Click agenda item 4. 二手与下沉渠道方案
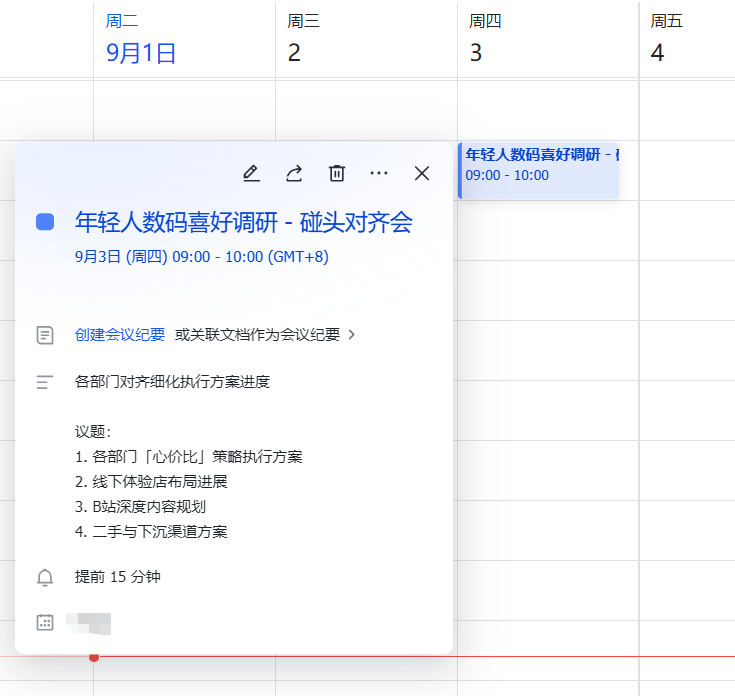Image resolution: width=735 pixels, height=696 pixels. (x=151, y=531)
